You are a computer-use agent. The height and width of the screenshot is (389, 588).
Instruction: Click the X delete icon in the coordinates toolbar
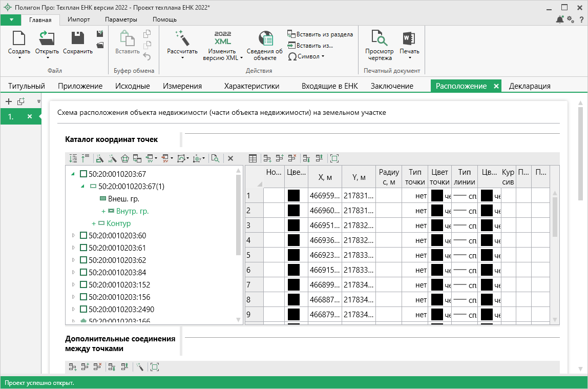coord(230,159)
